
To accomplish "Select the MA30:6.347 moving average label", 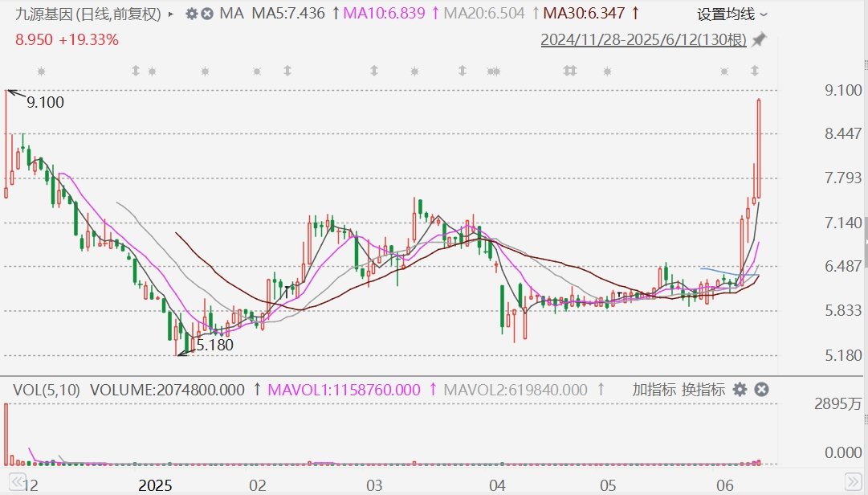I will pos(584,14).
